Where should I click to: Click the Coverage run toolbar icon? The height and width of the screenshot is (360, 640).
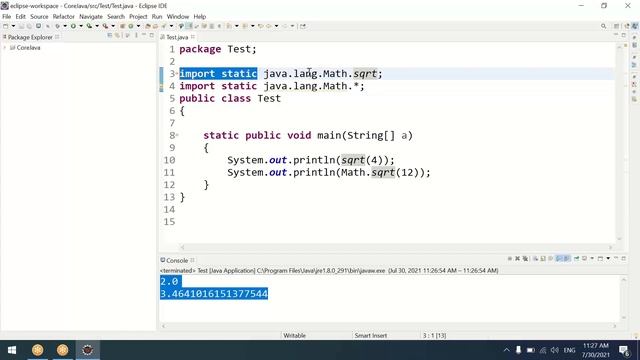pos(89,26)
